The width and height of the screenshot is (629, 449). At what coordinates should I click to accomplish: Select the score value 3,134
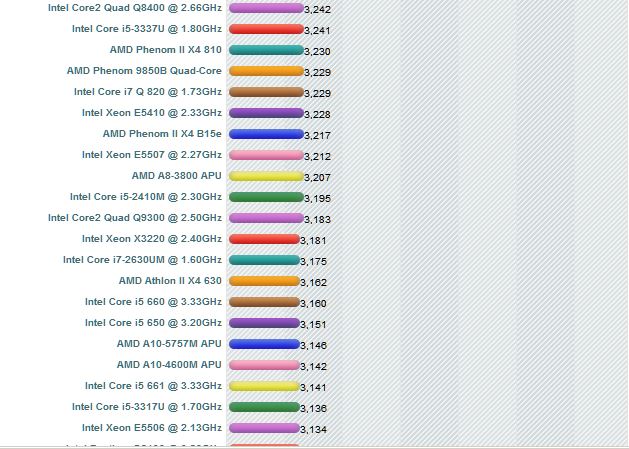313,430
